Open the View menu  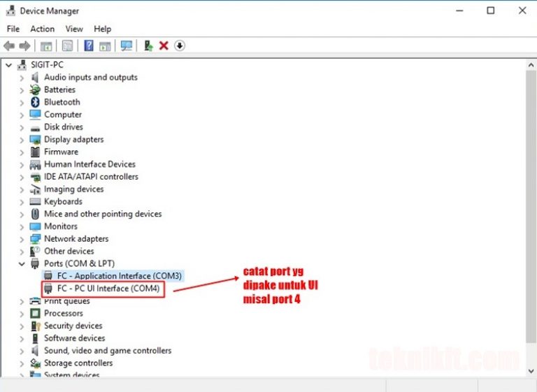tap(74, 29)
